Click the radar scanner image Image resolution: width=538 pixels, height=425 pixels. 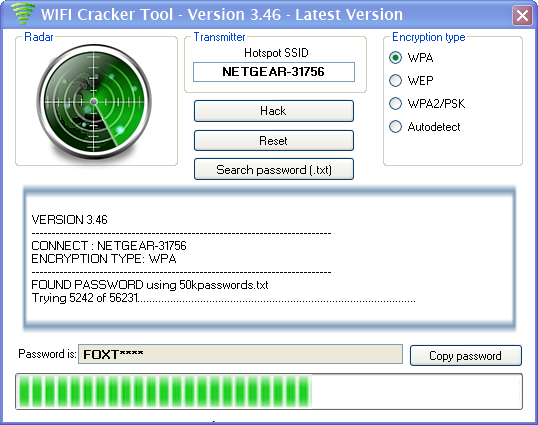94,102
